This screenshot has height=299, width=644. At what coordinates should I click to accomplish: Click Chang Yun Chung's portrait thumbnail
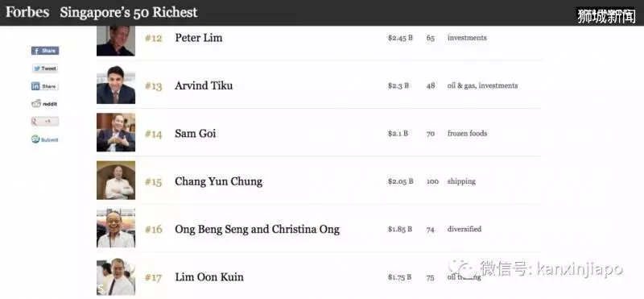(x=116, y=181)
